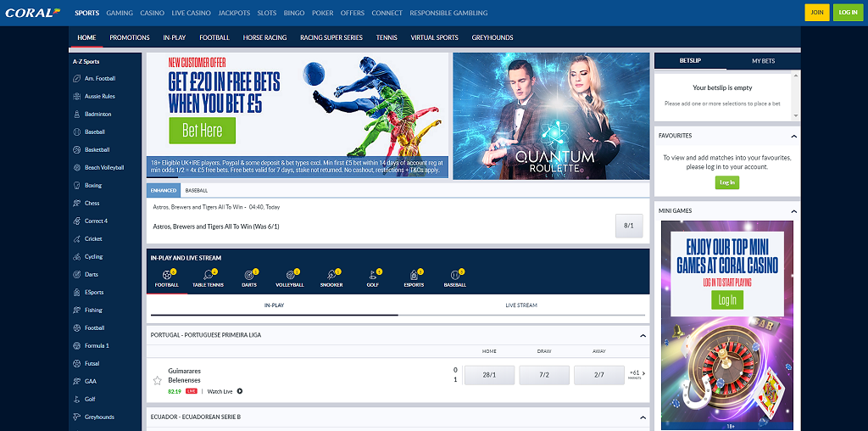Screen dimensions: 868x431
Task: Pick Away odds 2/7 for Belenenses
Action: pyautogui.click(x=599, y=375)
